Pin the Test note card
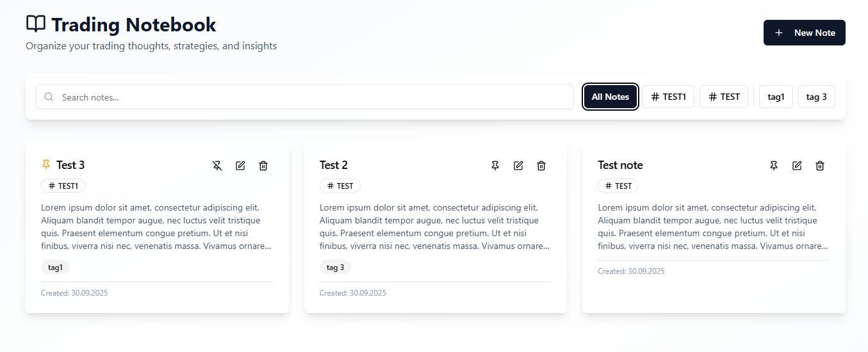 pos(774,166)
